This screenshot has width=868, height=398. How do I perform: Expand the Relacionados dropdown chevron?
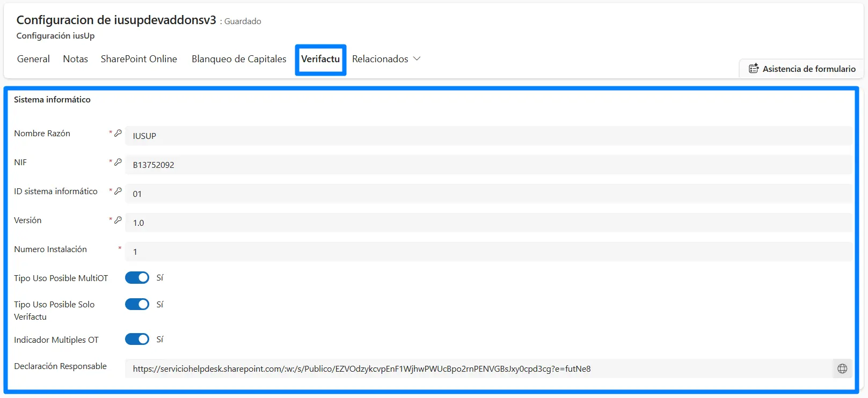417,58
